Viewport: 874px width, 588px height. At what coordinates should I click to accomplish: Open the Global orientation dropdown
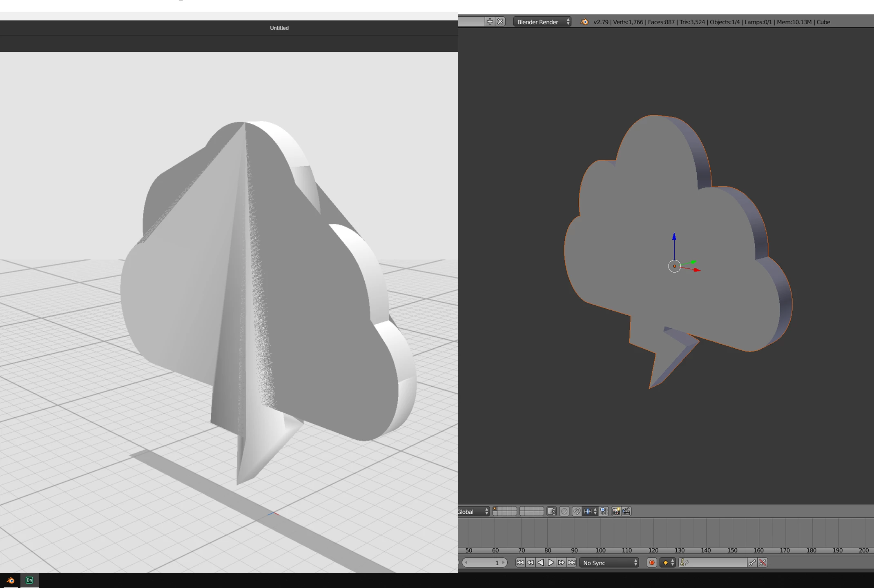[474, 511]
